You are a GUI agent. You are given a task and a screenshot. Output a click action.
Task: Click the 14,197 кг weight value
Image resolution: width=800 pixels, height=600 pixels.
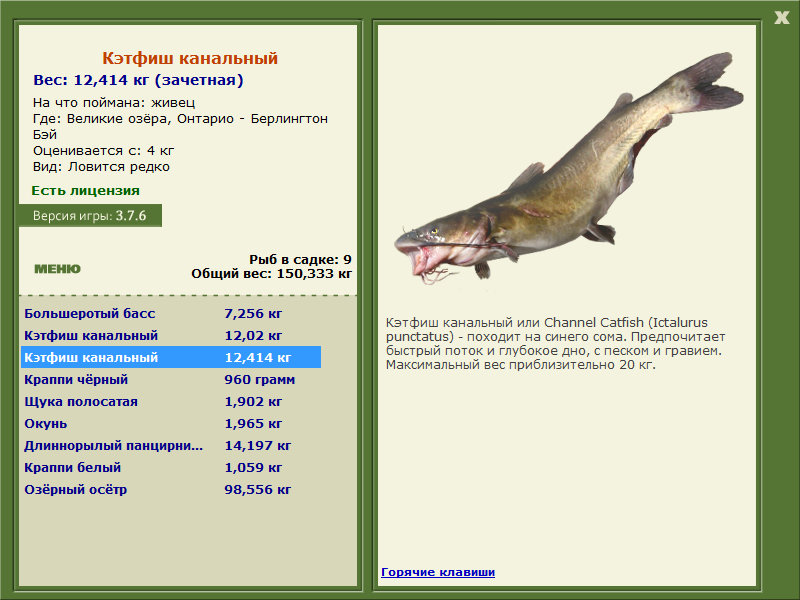258,445
